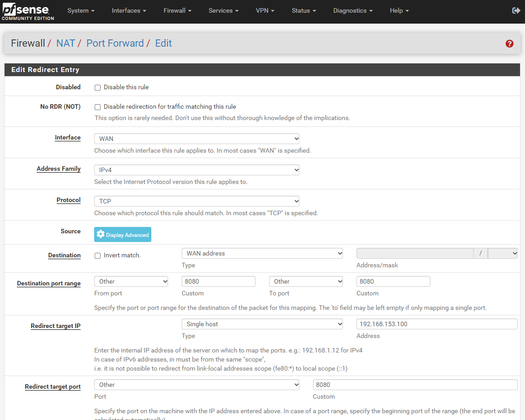Image resolution: width=525 pixels, height=420 pixels.
Task: Click the Display Advanced source button
Action: coord(123,234)
